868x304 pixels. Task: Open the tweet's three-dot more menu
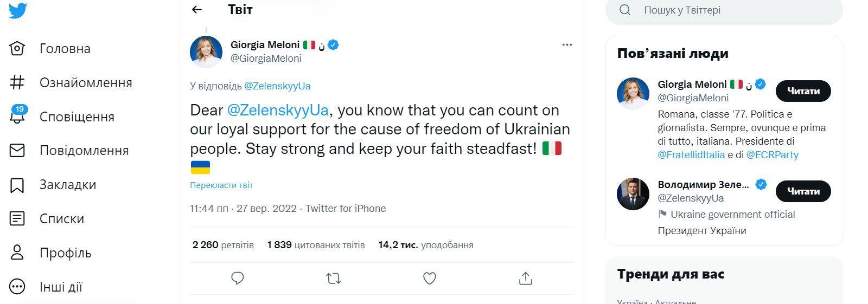[x=567, y=45]
